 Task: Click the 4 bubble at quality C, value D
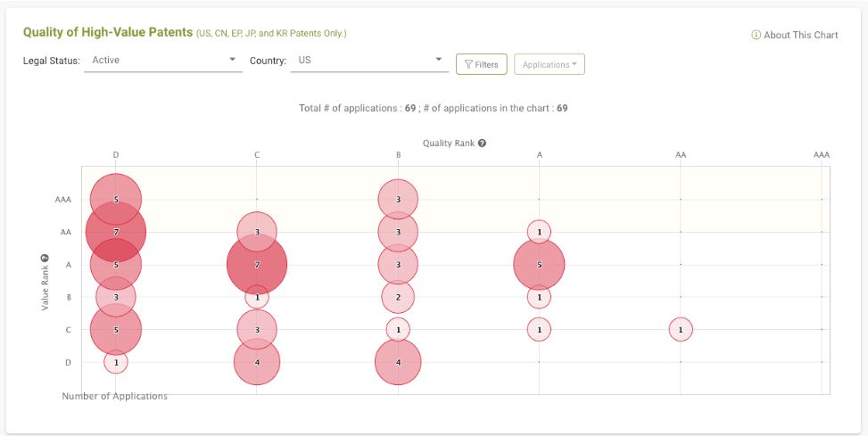tap(257, 362)
